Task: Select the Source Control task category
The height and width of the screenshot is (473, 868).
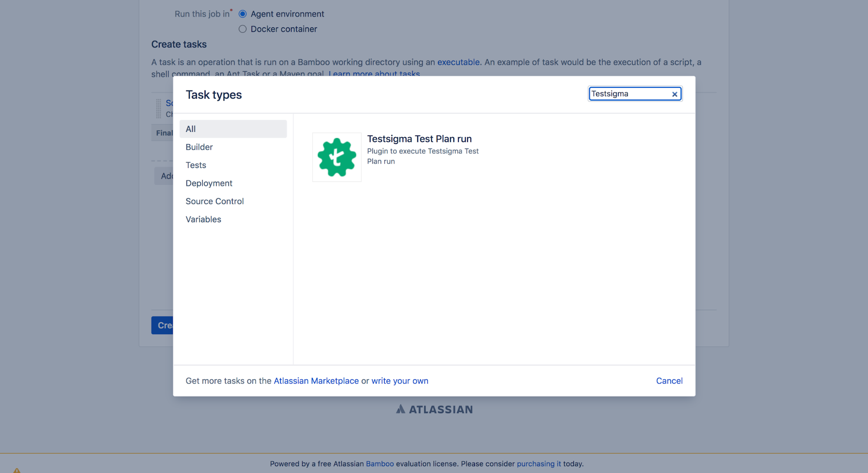Action: [233, 201]
